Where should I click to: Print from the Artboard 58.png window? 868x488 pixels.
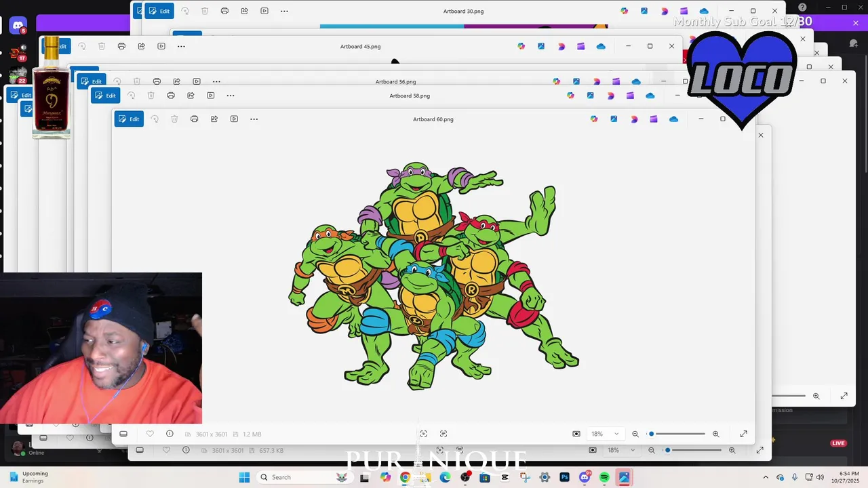tap(171, 96)
